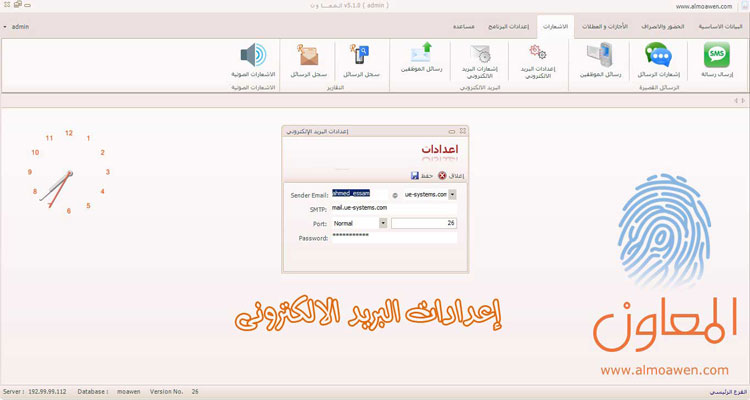Click Version No. 26 in status bar
750x400 pixels.
[x=174, y=391]
